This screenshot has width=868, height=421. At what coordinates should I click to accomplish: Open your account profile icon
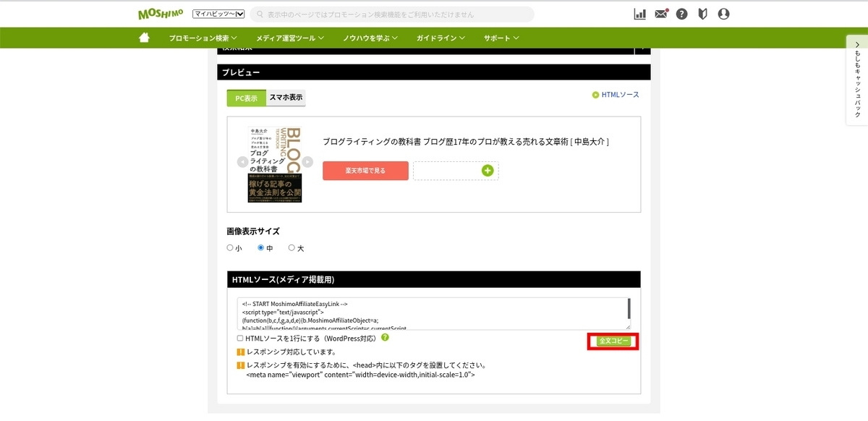pyautogui.click(x=723, y=13)
